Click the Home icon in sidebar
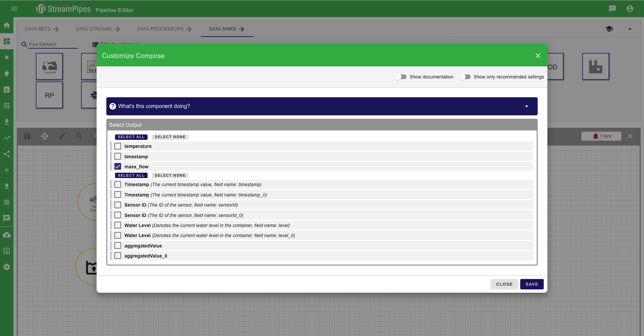 click(7, 25)
